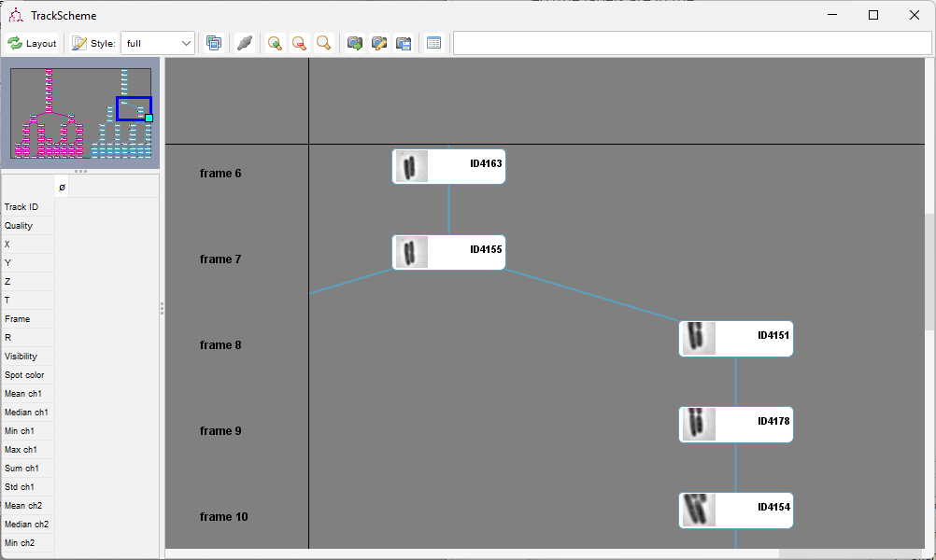Screen dimensions: 936x560
Task: Select the spot node ID4155 at frame 7
Action: pyautogui.click(x=449, y=252)
